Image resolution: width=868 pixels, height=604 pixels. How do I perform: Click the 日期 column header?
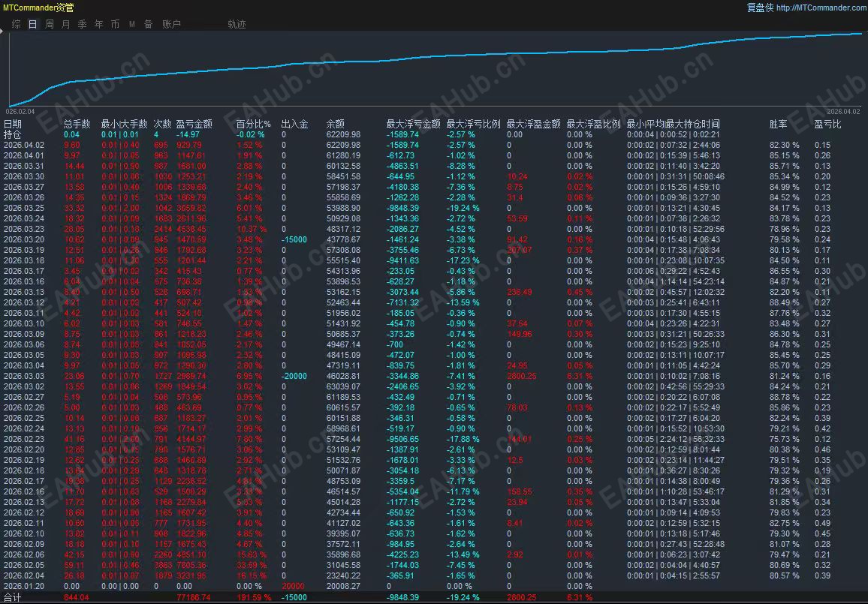pos(13,124)
